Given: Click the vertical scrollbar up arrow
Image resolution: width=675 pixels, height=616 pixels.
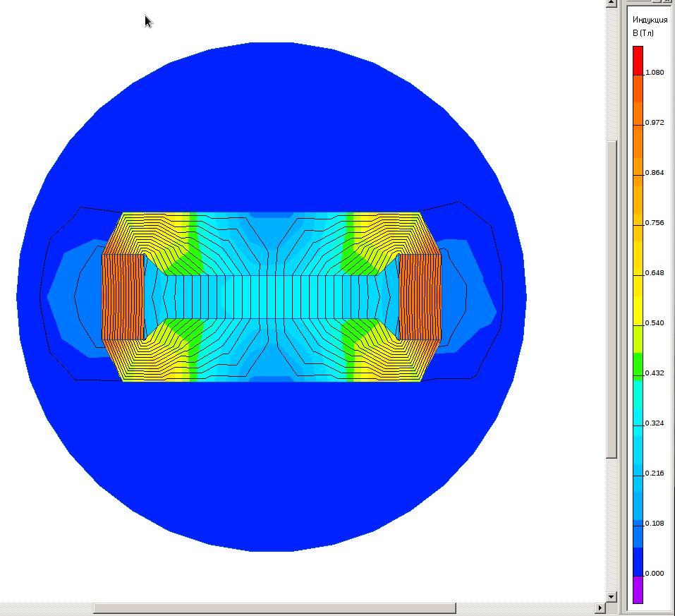Looking at the screenshot, I should coord(612,3).
